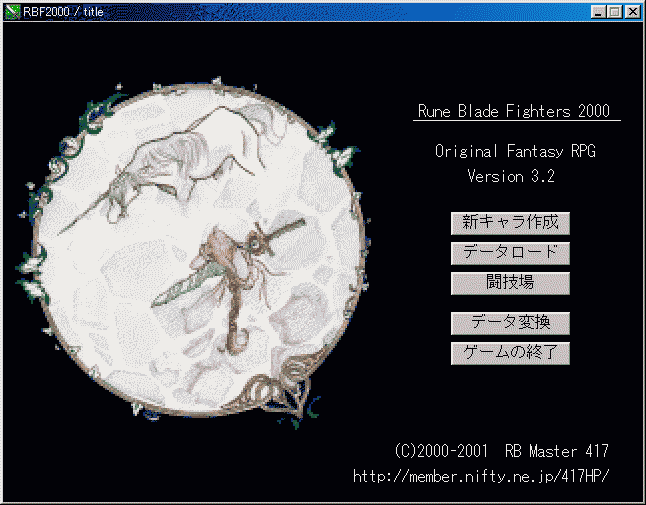The image size is (646, 505).
Task: Click the Original Fantasy RPG subtitle
Action: (515, 151)
